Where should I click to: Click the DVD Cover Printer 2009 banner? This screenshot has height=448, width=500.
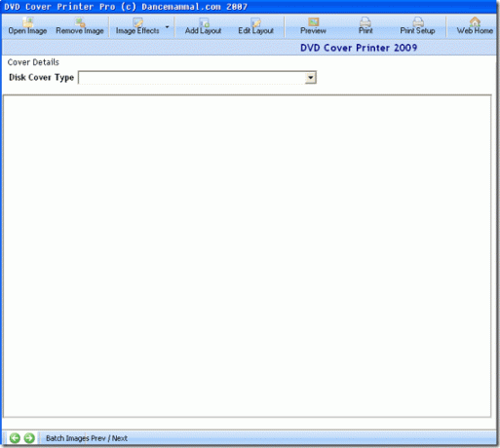point(359,48)
